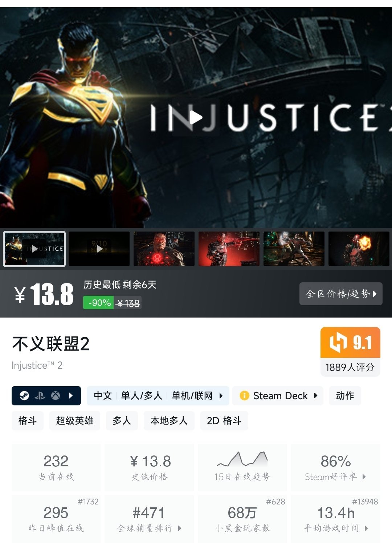Expand the 中文 单人/多人 details chevron

coord(221,396)
